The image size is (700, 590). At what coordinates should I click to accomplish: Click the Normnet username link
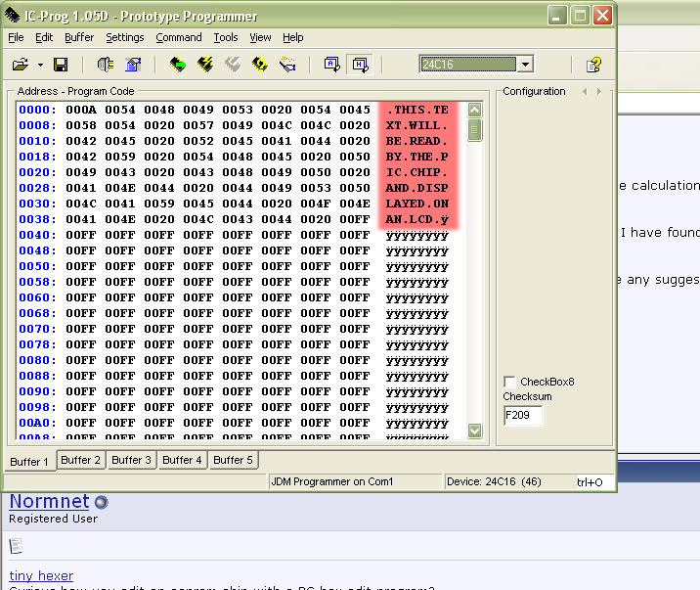(49, 502)
